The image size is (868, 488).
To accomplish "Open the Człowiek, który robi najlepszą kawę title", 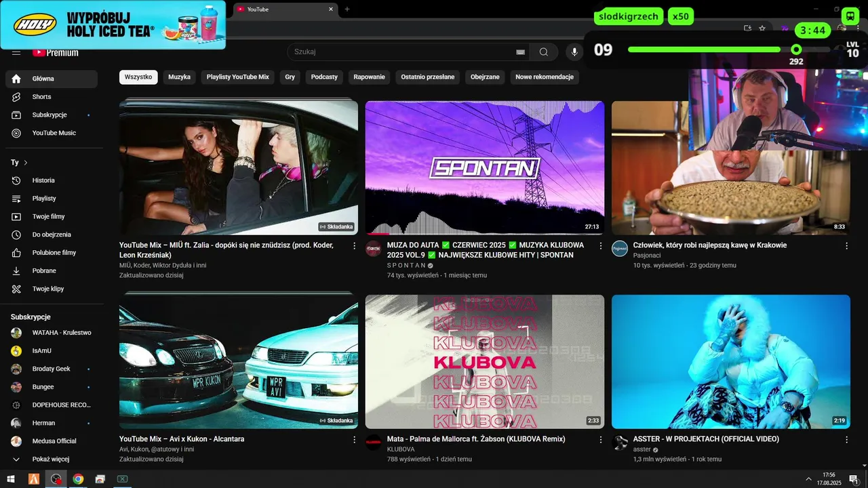I will (710, 245).
